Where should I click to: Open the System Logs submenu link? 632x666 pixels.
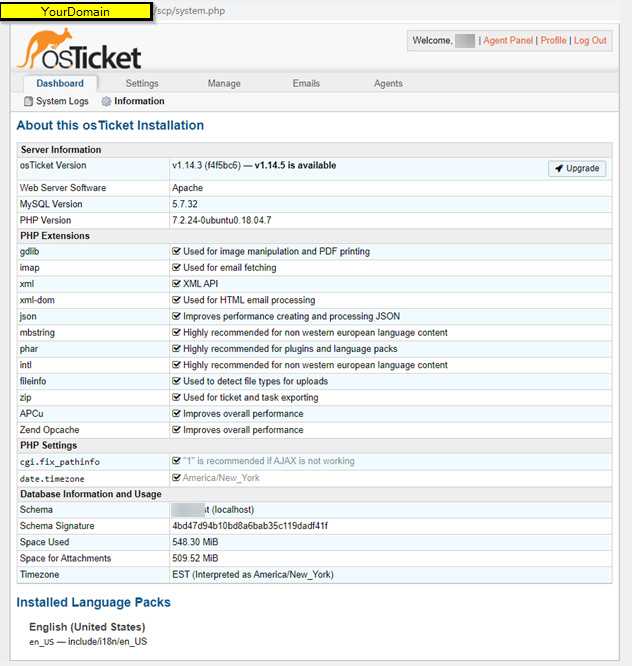62,102
